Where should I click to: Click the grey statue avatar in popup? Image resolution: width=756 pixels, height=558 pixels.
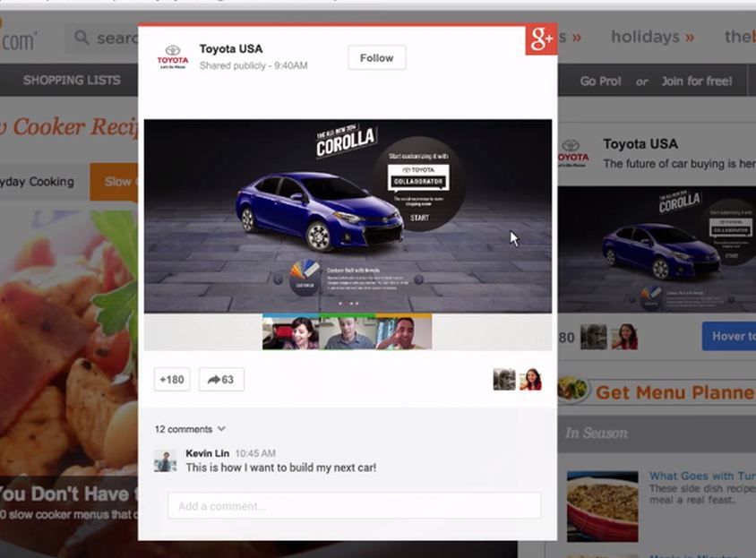(504, 380)
